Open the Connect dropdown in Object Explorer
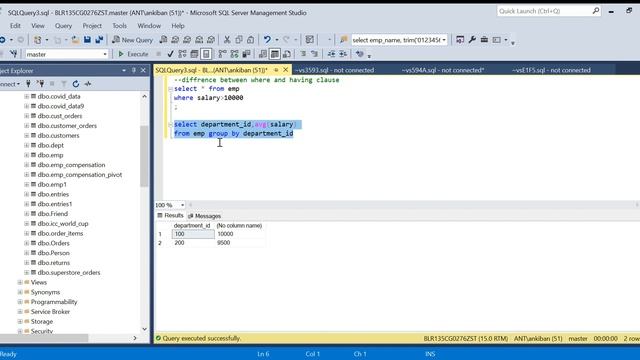 click(x=10, y=84)
